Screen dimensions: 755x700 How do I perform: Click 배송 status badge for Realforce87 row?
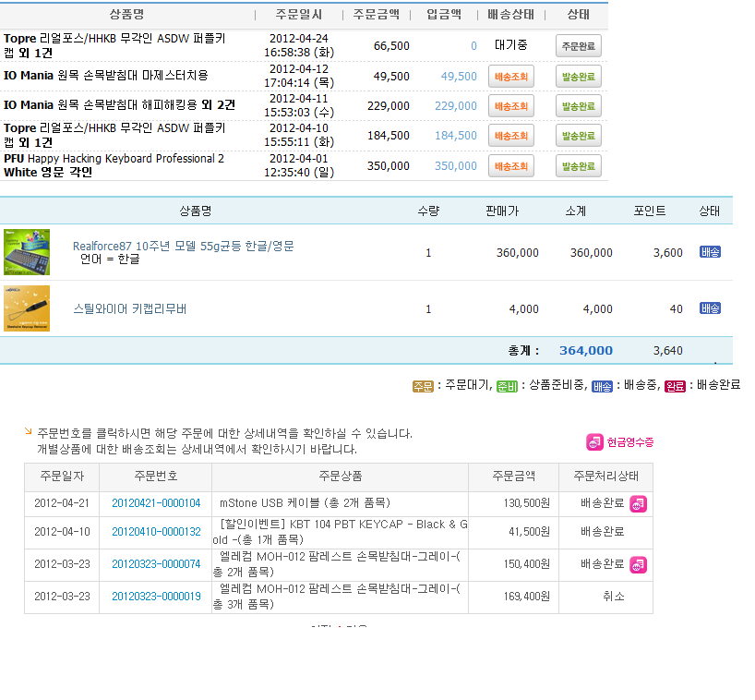(x=710, y=252)
